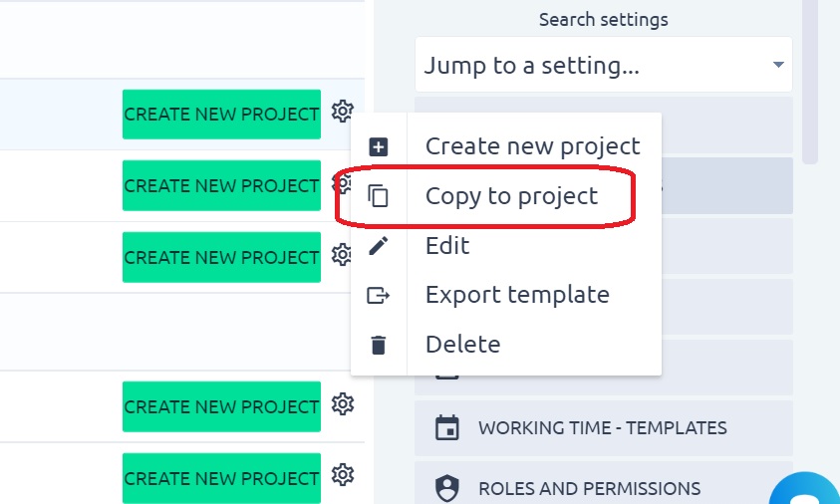Click the export icon beside Export template
Viewport: 840px width, 504px height.
[x=379, y=296]
